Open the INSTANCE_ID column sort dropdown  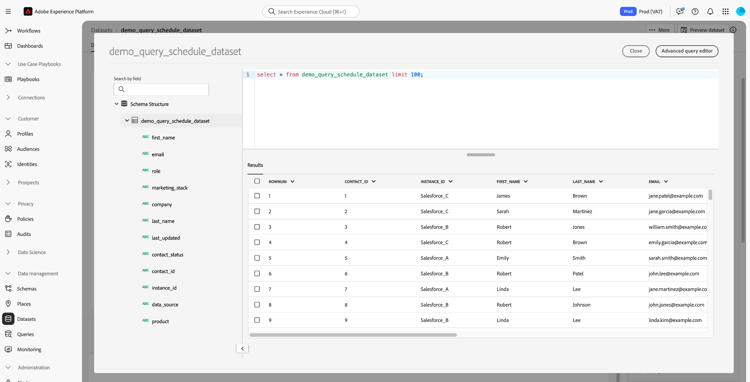tap(451, 182)
